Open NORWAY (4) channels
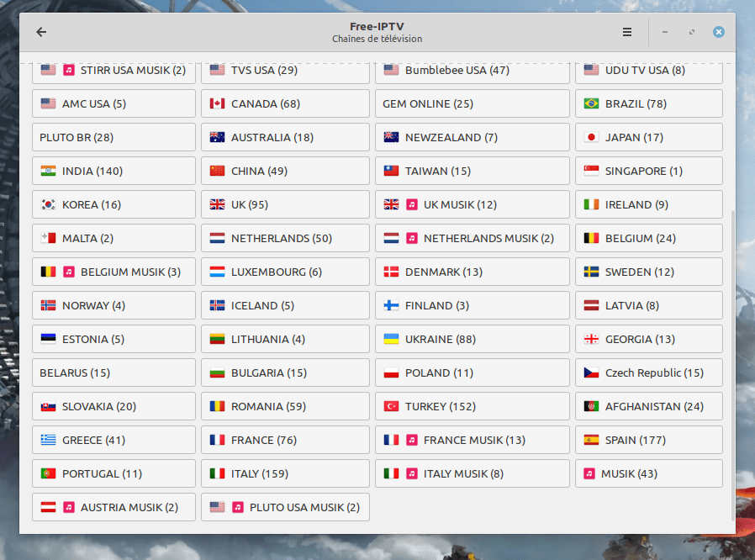 click(x=114, y=305)
